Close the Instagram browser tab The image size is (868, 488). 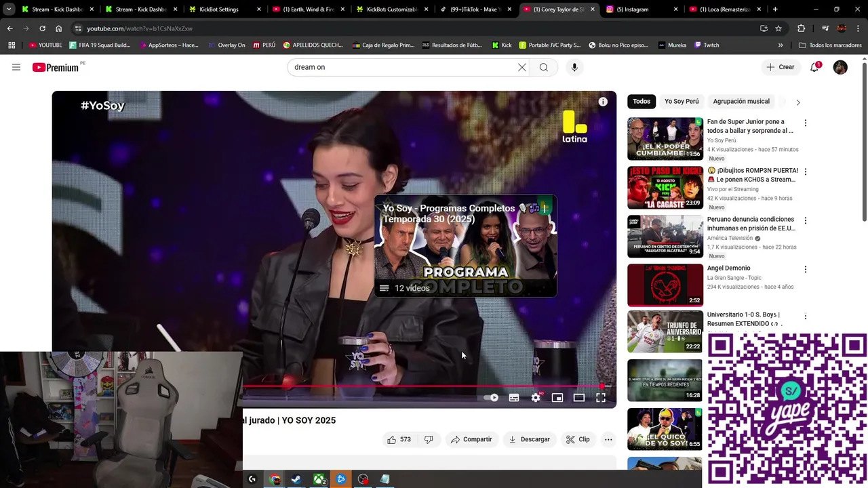click(676, 9)
